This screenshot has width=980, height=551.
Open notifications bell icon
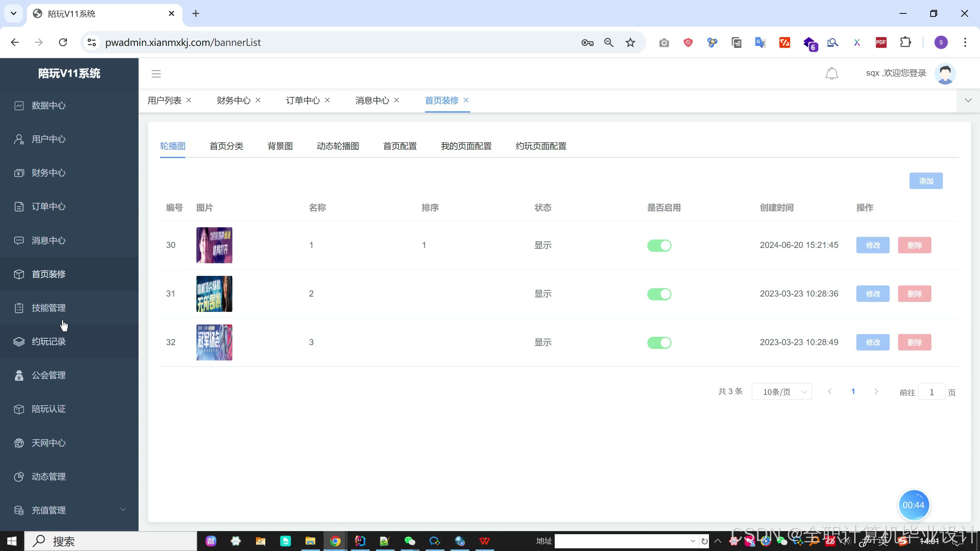coord(831,73)
